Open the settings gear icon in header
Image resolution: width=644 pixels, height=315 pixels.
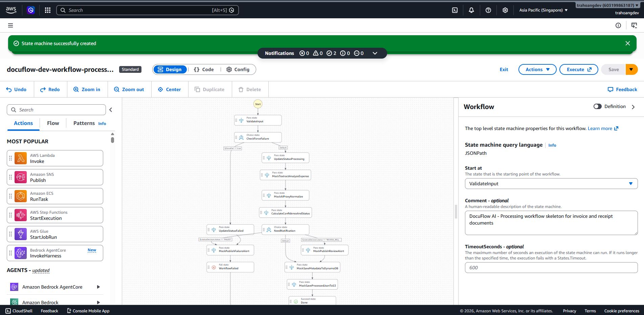coord(505,10)
